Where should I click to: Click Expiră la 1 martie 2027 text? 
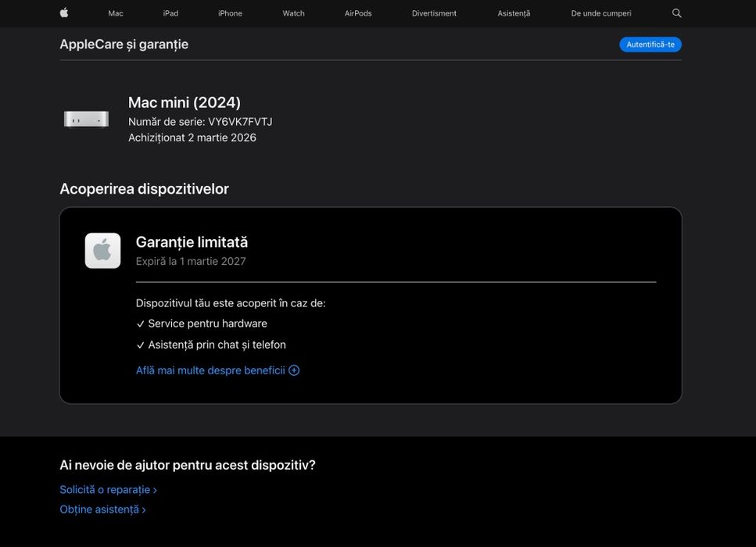[191, 261]
